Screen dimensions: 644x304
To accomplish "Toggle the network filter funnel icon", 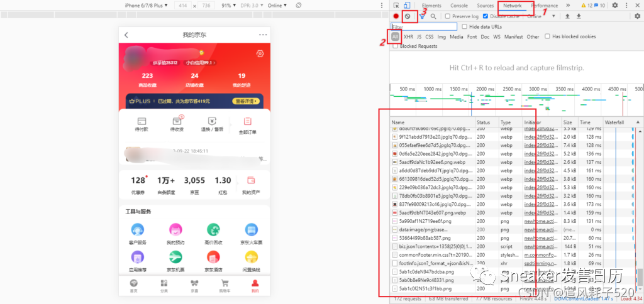I will tap(422, 16).
